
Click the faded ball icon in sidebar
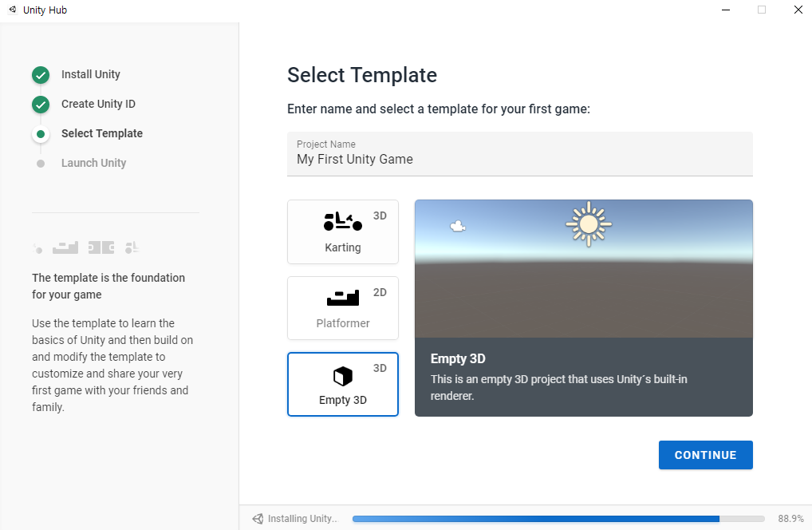coord(37,249)
